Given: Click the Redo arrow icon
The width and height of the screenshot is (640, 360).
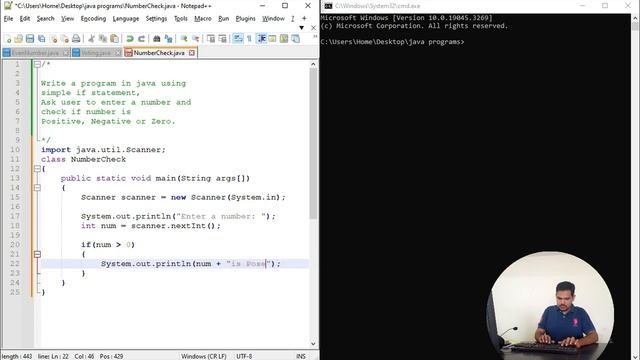Looking at the screenshot, I should pos(141,39).
